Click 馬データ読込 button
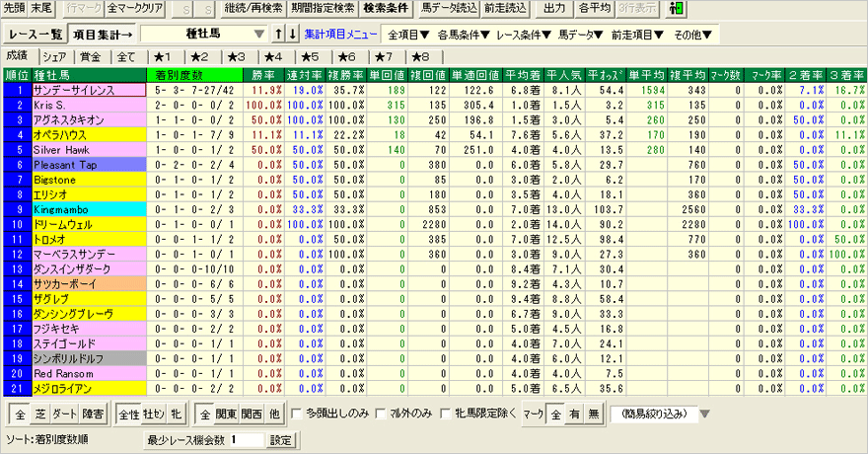Screen dimensions: 868x454 (449, 8)
